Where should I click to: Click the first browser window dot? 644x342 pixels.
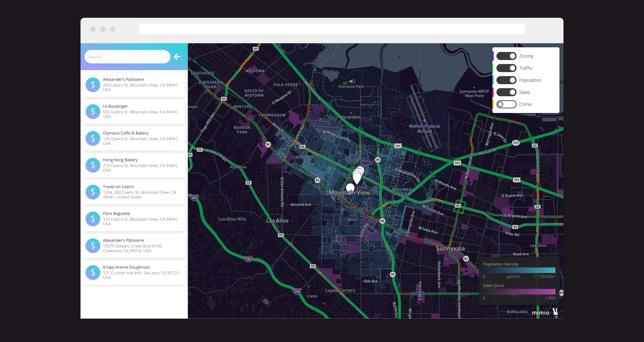93,29
